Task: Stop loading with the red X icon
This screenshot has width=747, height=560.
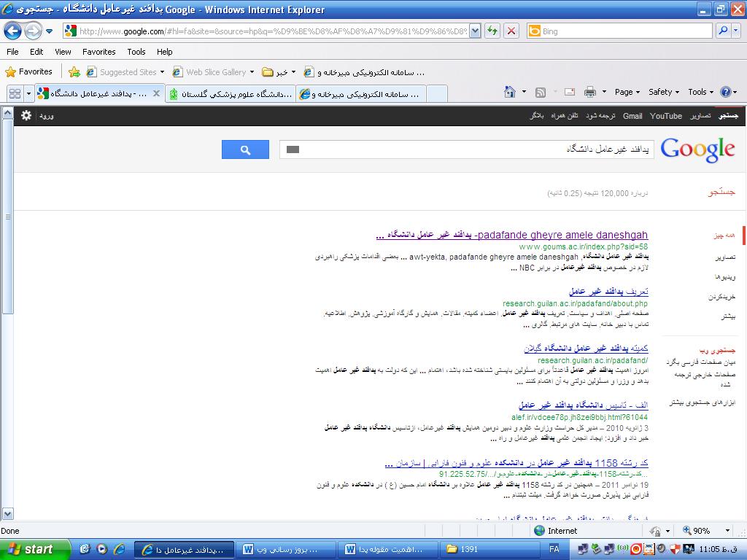Action: point(511,31)
